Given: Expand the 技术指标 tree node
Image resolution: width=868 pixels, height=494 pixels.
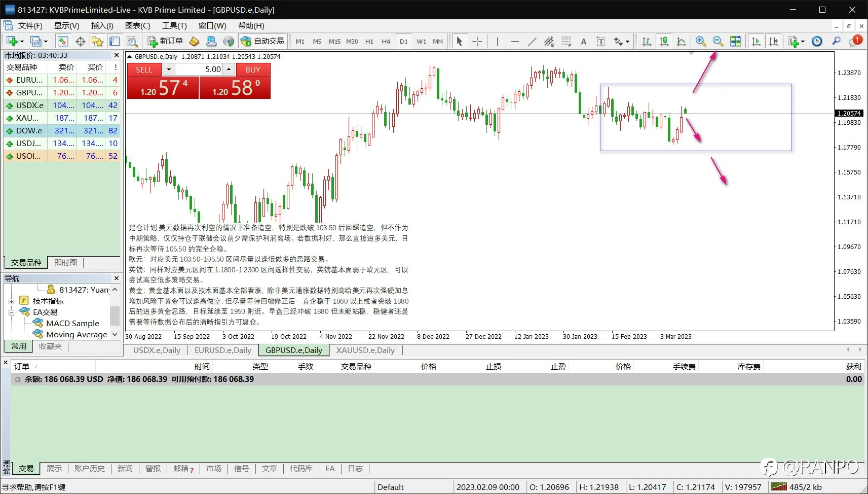Looking at the screenshot, I should coord(11,301).
